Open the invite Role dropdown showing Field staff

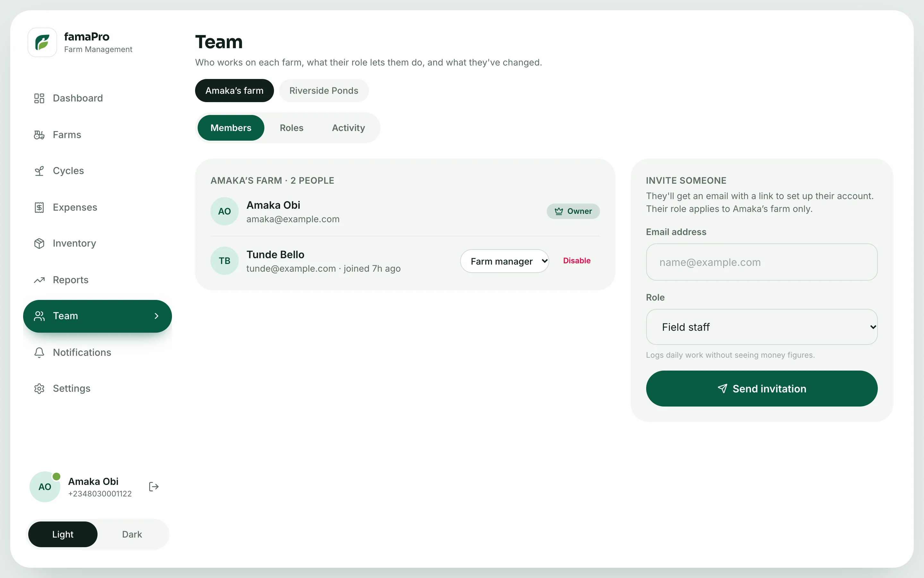click(761, 327)
